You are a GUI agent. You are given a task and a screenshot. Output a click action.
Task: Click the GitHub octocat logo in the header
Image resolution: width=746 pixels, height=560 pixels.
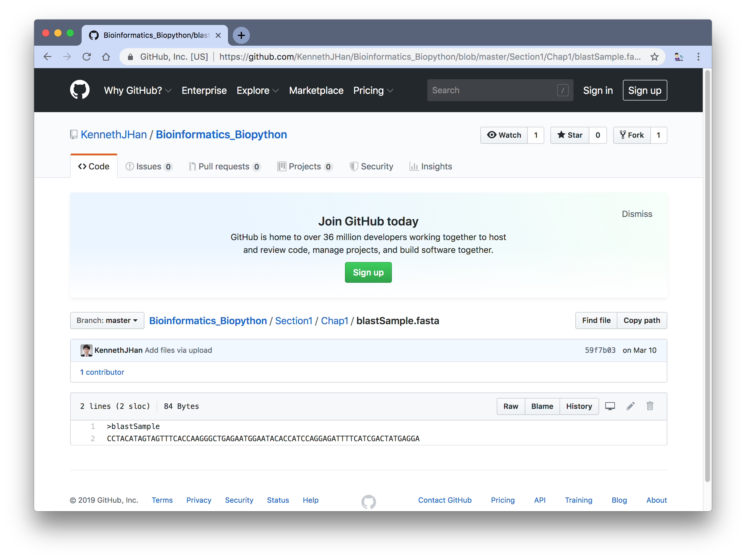click(x=80, y=90)
